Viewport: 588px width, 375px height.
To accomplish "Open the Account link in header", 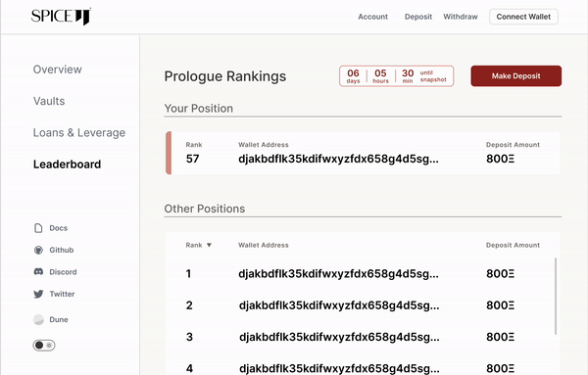I will (372, 17).
